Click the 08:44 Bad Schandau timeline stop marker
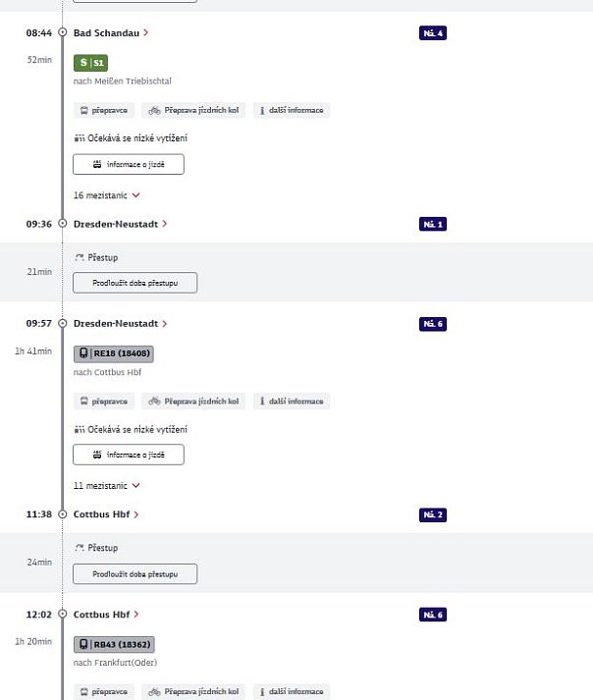The image size is (593, 700). point(62,32)
